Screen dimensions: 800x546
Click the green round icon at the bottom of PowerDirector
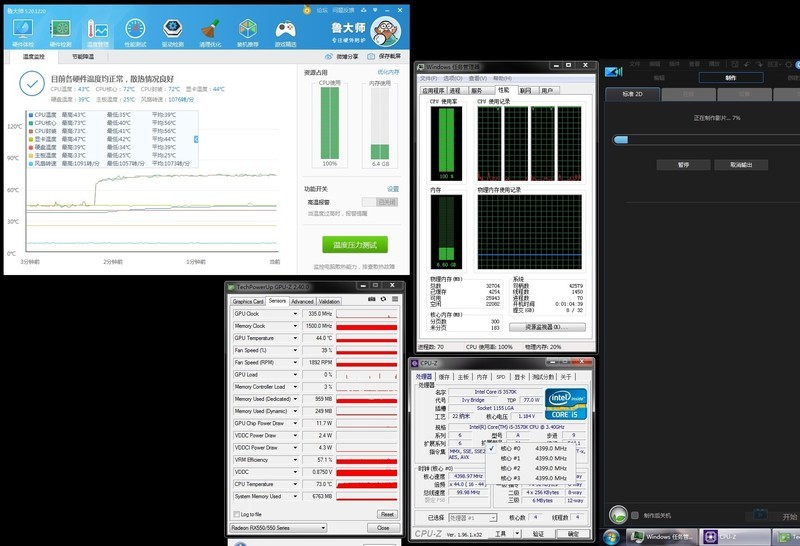point(618,515)
